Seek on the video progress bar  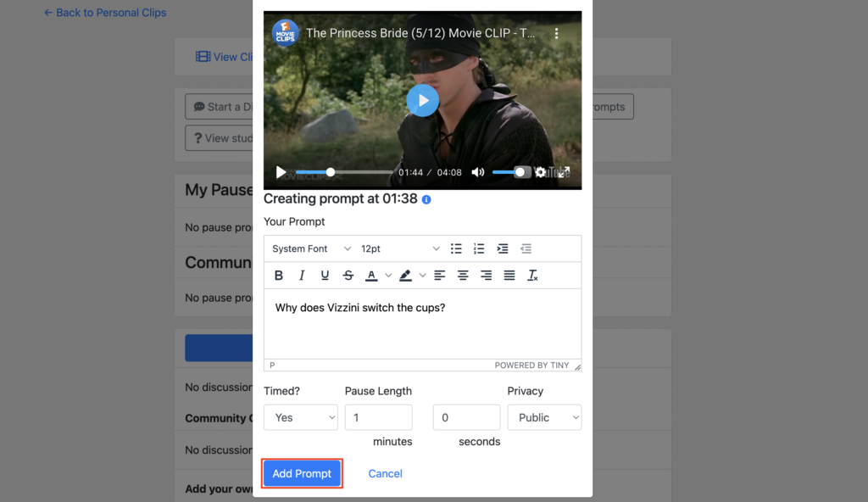(344, 172)
